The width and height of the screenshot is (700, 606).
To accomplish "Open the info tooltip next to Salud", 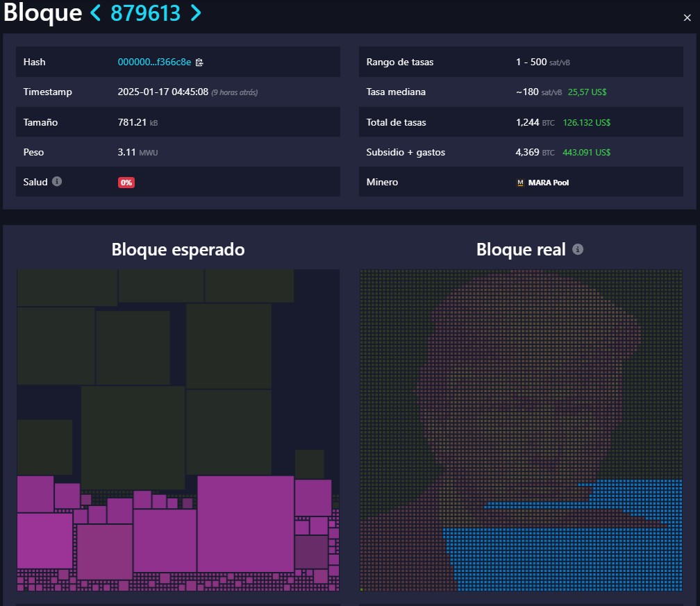I will pos(56,182).
